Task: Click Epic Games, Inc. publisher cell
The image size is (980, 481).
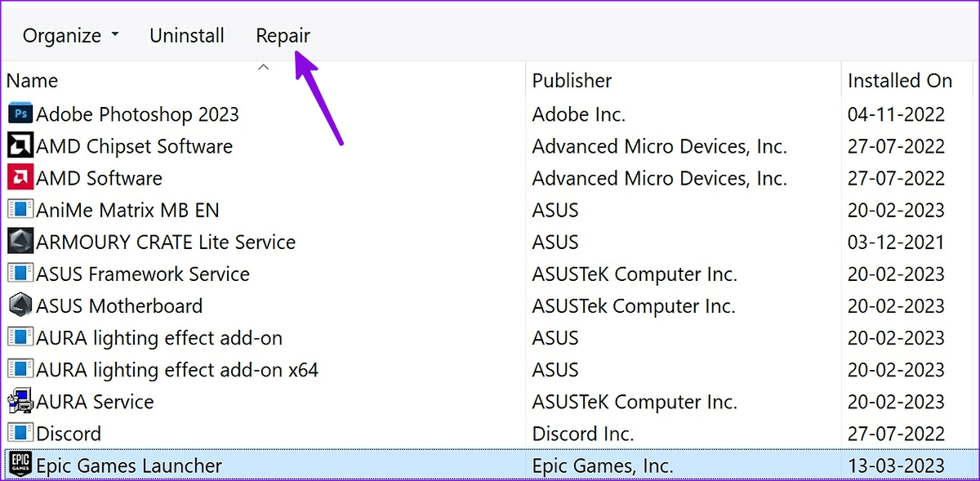Action: [603, 465]
